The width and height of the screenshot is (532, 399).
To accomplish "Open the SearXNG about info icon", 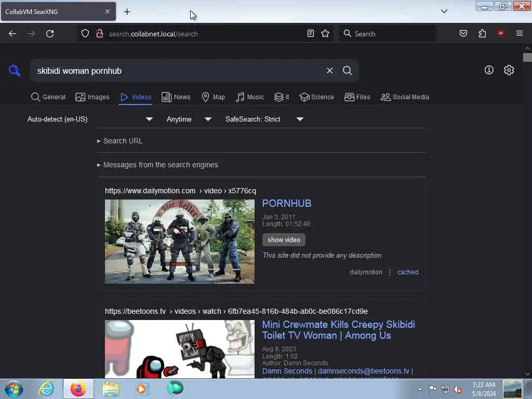I will click(489, 70).
